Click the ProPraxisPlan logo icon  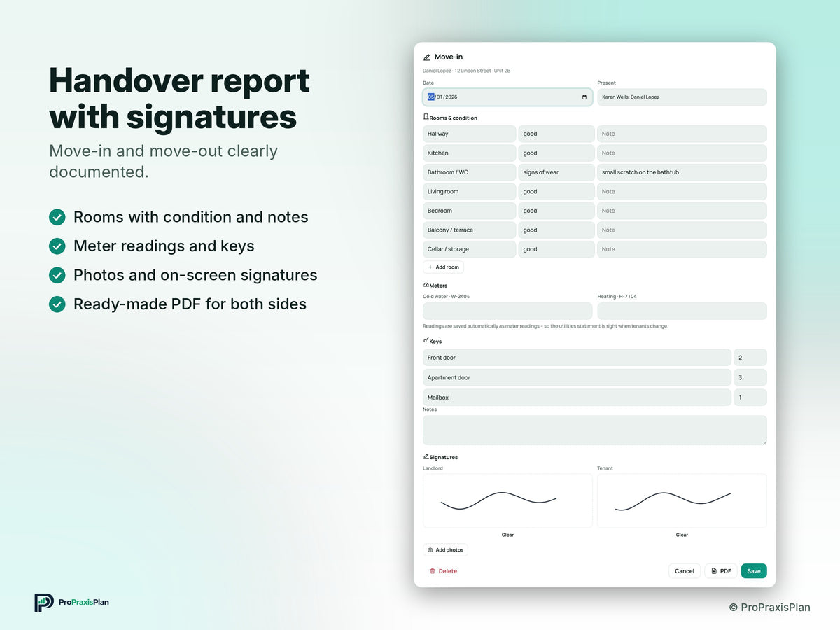(44, 602)
